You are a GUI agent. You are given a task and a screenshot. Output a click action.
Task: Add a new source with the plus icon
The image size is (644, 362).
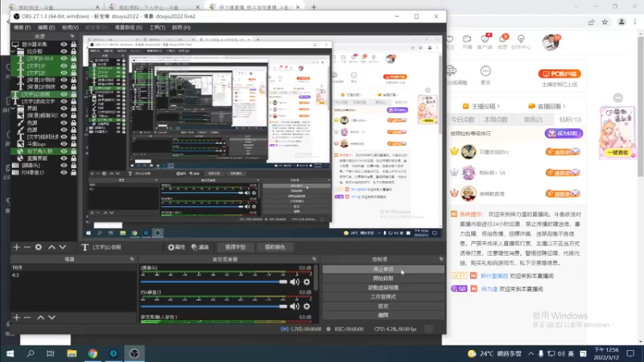click(x=16, y=247)
